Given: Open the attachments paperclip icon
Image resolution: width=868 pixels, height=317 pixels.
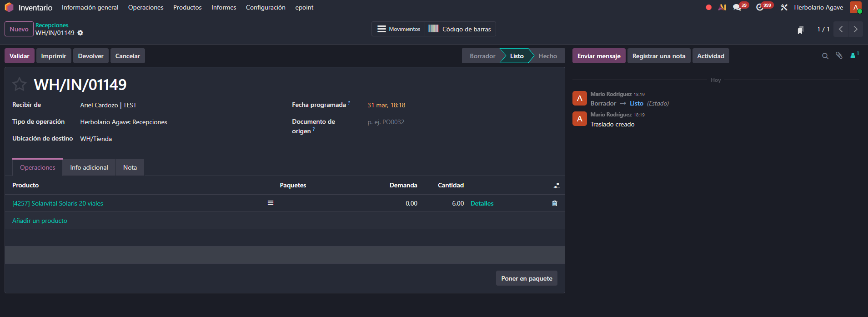Looking at the screenshot, I should tap(839, 56).
